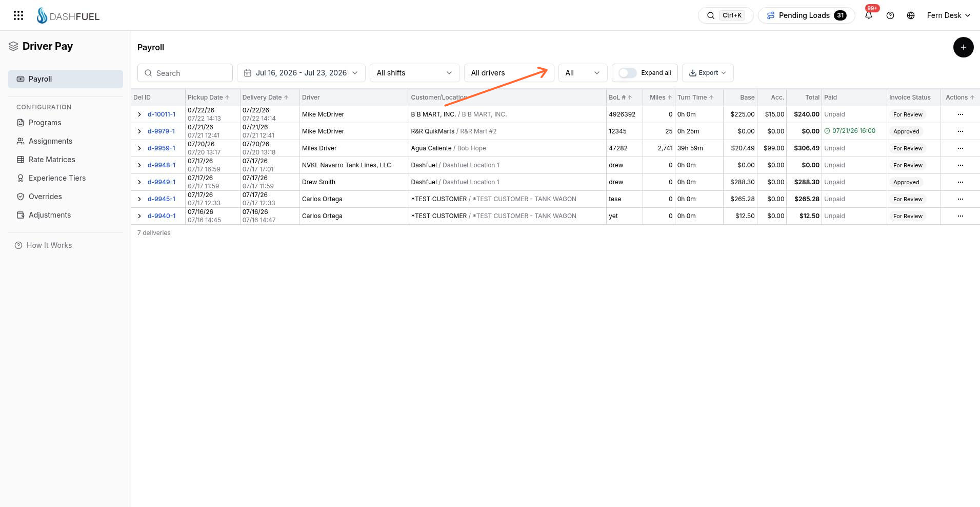Open the notifications bell icon
The width and height of the screenshot is (980, 507).
[x=869, y=15]
